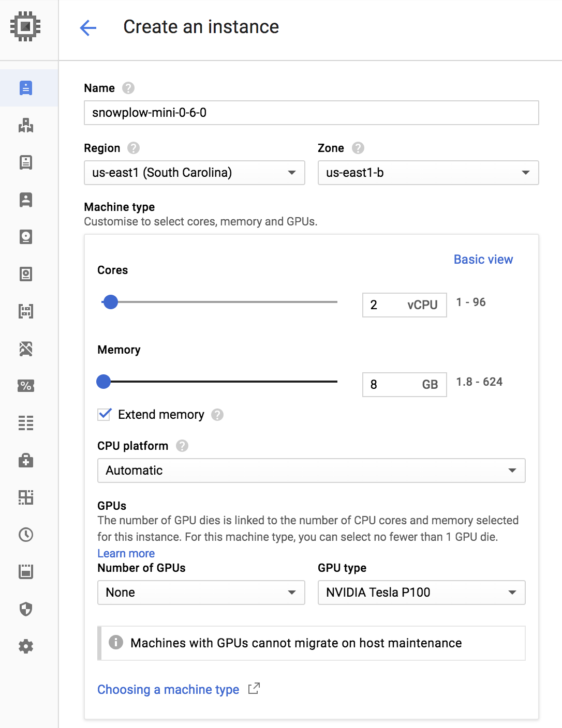
Task: Click help icon next to Name
Action: (128, 88)
